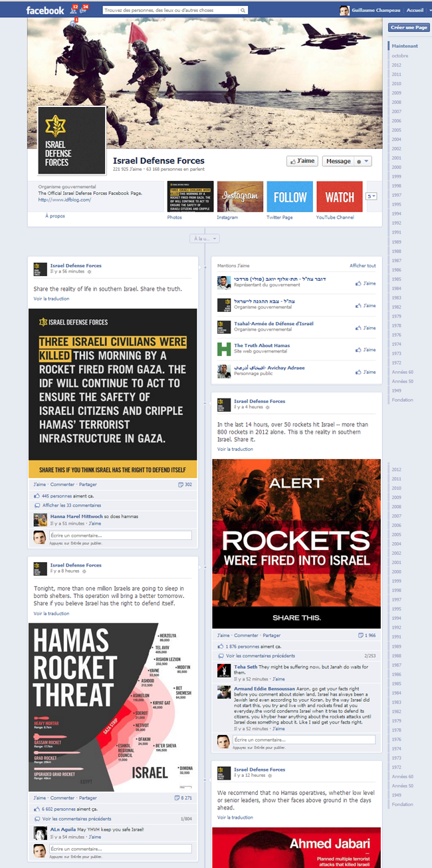The width and height of the screenshot is (432, 868).
Task: Open page gear options dropdown
Action: tap(363, 161)
